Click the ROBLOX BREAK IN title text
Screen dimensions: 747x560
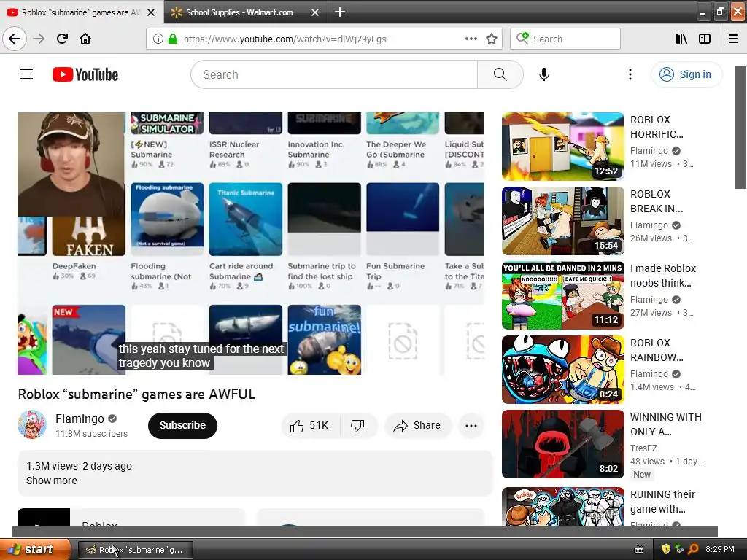[657, 201]
